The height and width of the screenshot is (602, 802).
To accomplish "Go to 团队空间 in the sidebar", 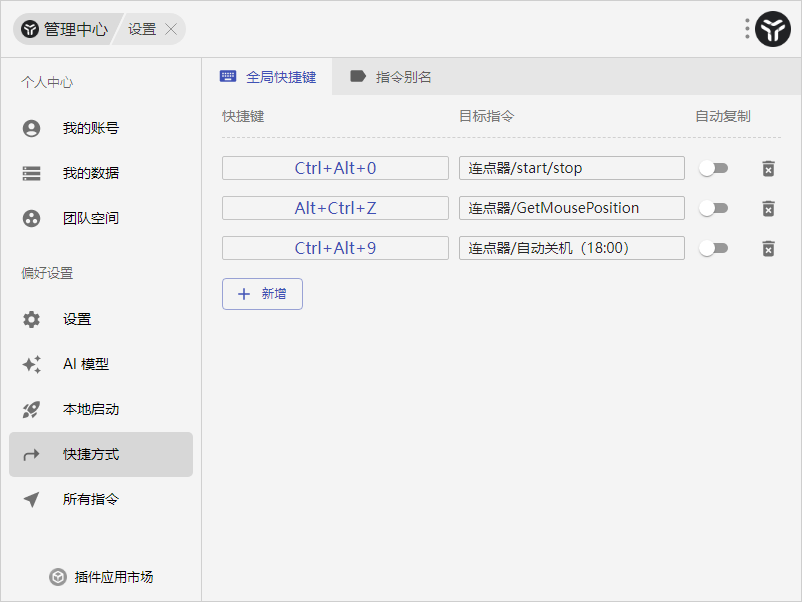I will [90, 218].
